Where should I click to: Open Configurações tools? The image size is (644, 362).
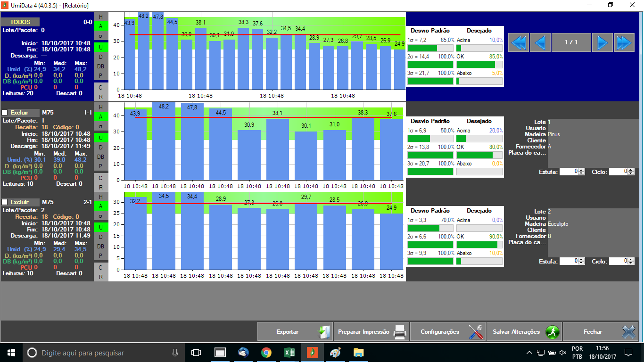coord(448,332)
